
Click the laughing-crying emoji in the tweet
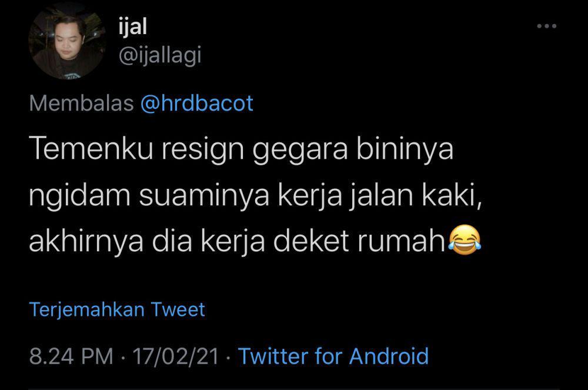point(465,241)
